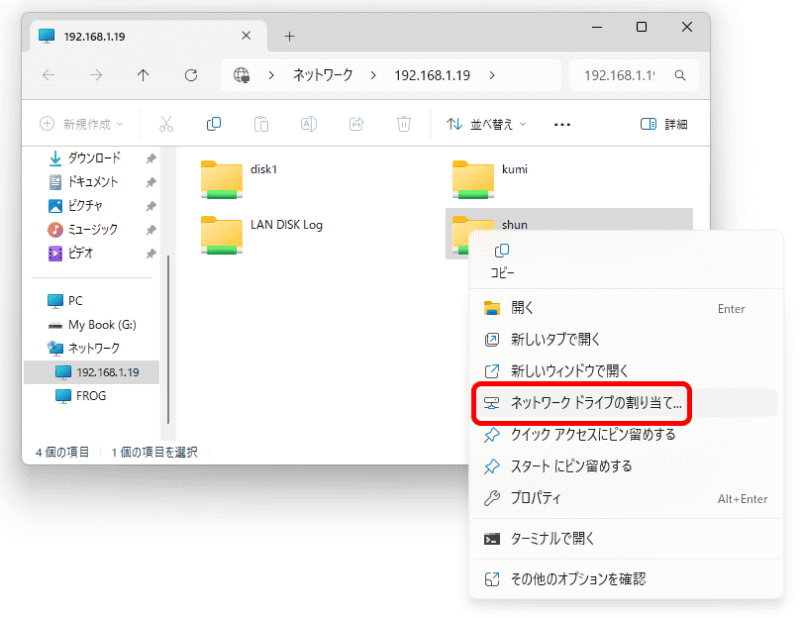
Task: Click the Back navigation arrow
Action: [48, 75]
